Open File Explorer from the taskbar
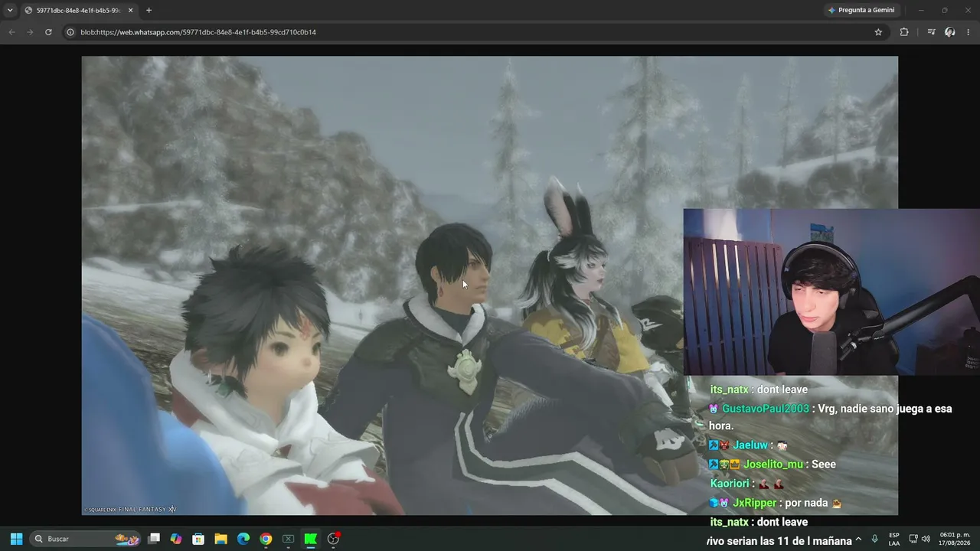Viewport: 980px width, 551px height. (220, 539)
